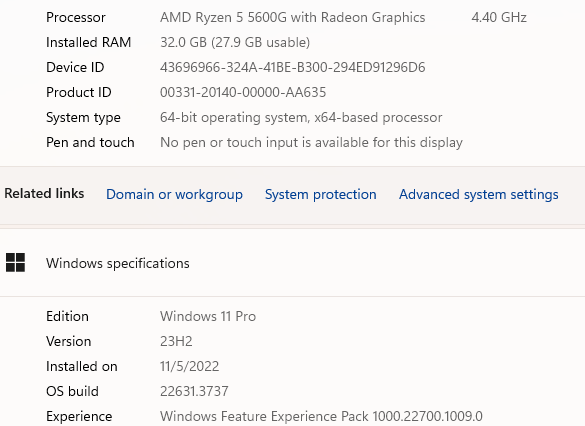Click the 32.0 GB (27.9 GB usable) value
The image size is (585, 426).
(x=235, y=43)
